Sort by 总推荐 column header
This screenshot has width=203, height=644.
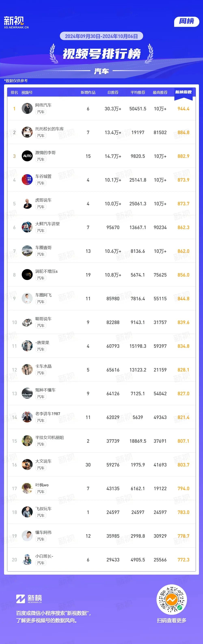click(x=113, y=93)
